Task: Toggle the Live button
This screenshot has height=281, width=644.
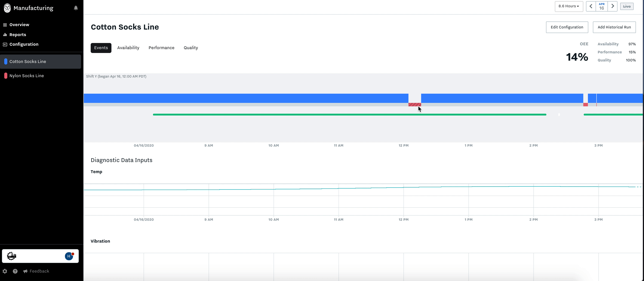Action: (x=627, y=7)
